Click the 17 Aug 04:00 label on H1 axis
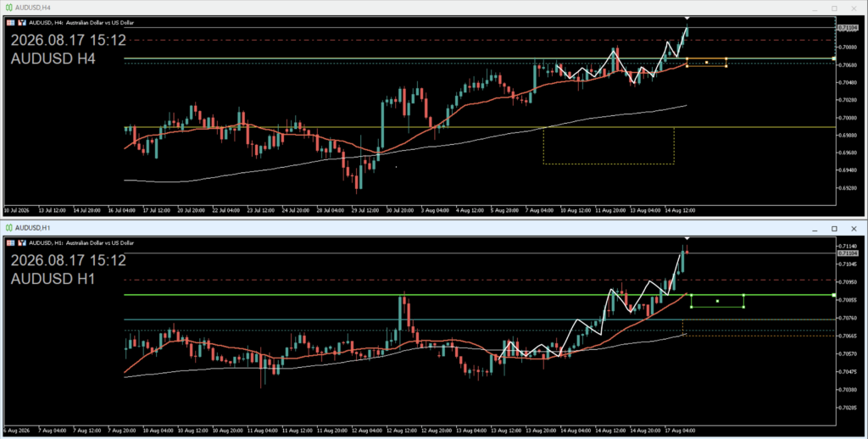The image size is (868, 439). (x=681, y=431)
